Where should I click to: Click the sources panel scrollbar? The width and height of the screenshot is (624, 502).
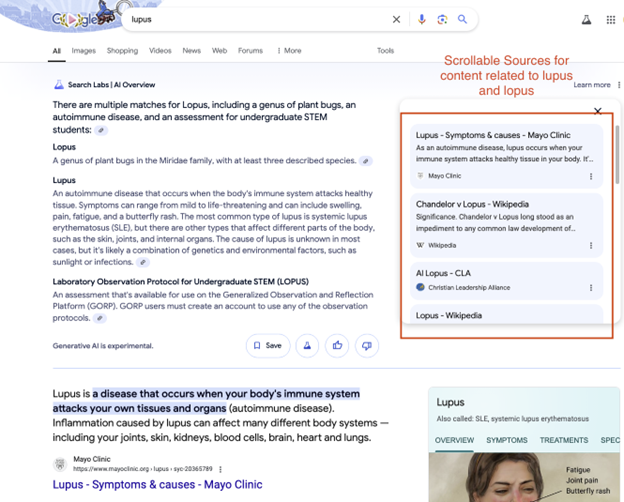(617, 150)
